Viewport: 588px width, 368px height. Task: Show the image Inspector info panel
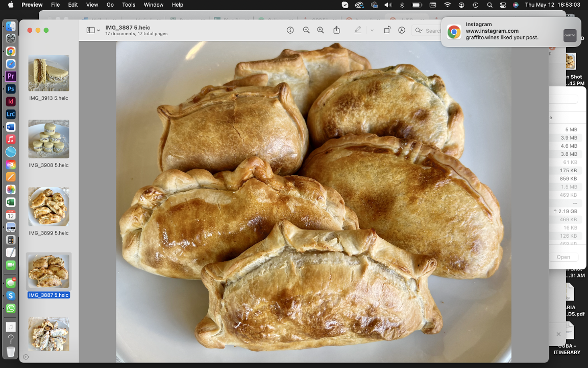point(290,30)
